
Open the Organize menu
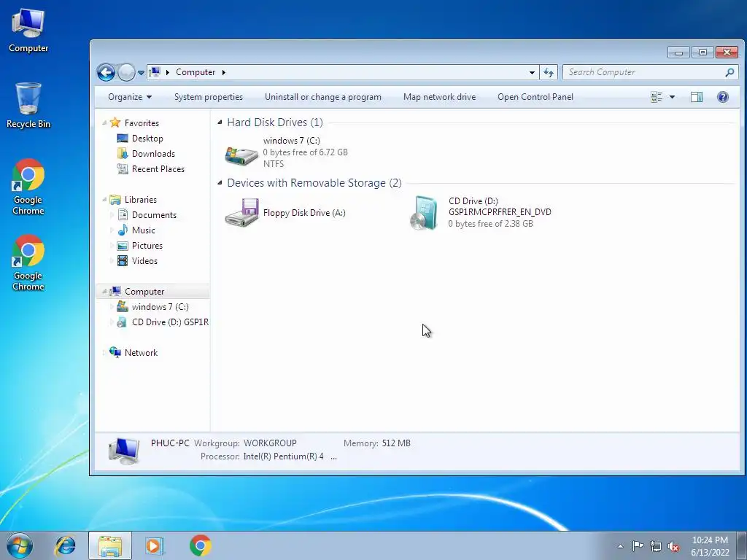tap(130, 97)
